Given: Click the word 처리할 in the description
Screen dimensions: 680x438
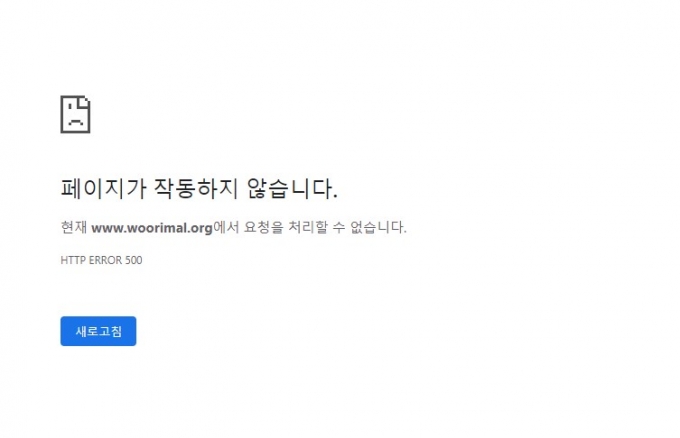Looking at the screenshot, I should pyautogui.click(x=308, y=227).
